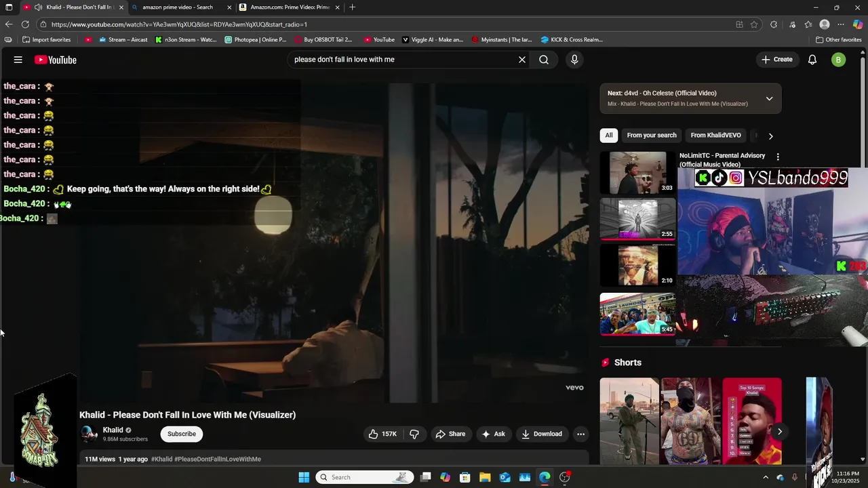The image size is (868, 488).
Task: Mute the Khalid tab via its speaker icon
Action: click(x=39, y=7)
